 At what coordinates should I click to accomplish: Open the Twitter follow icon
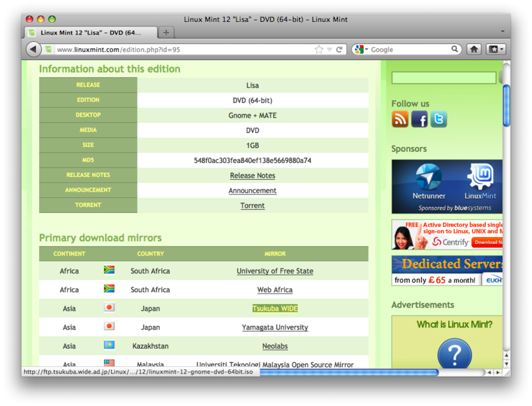click(x=439, y=119)
